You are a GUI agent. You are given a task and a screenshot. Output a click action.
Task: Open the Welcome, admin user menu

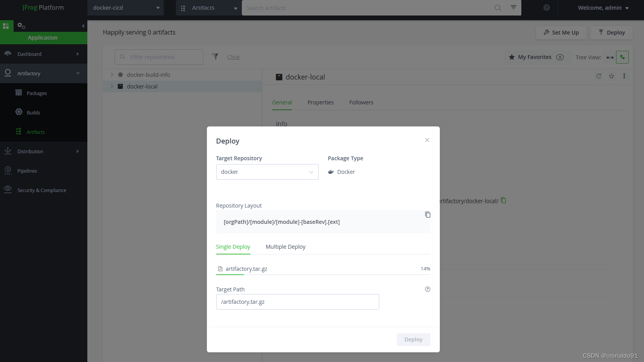pos(603,8)
